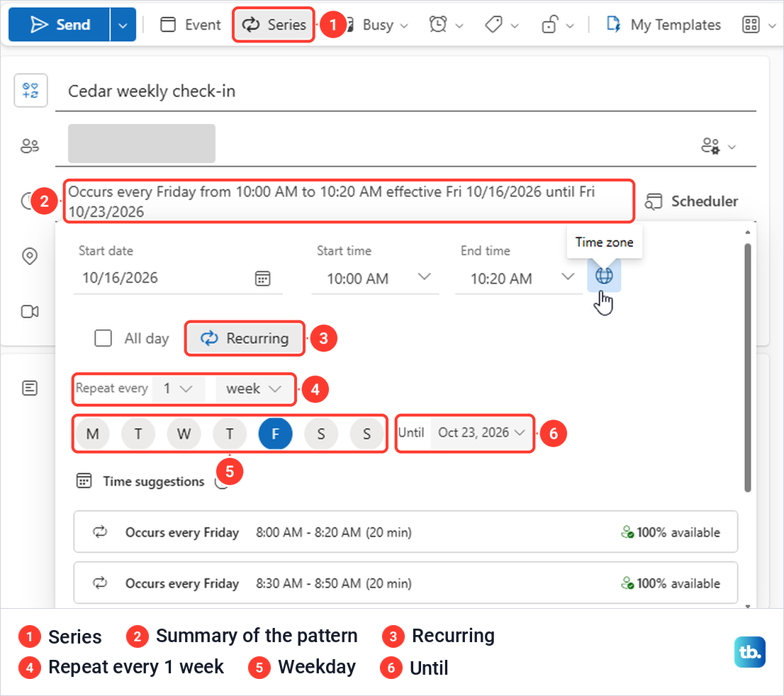Open the week repeat unit dropdown
Viewport: 784px width, 696px height.
pyautogui.click(x=254, y=388)
